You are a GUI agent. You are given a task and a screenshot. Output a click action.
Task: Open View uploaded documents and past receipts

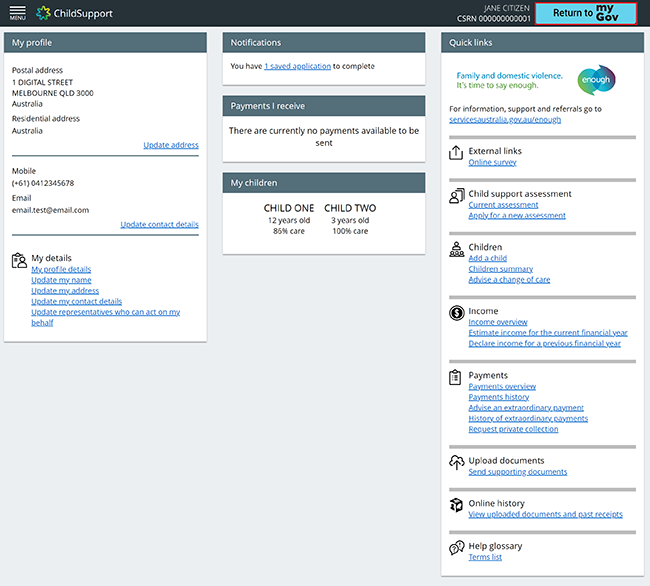pos(546,514)
